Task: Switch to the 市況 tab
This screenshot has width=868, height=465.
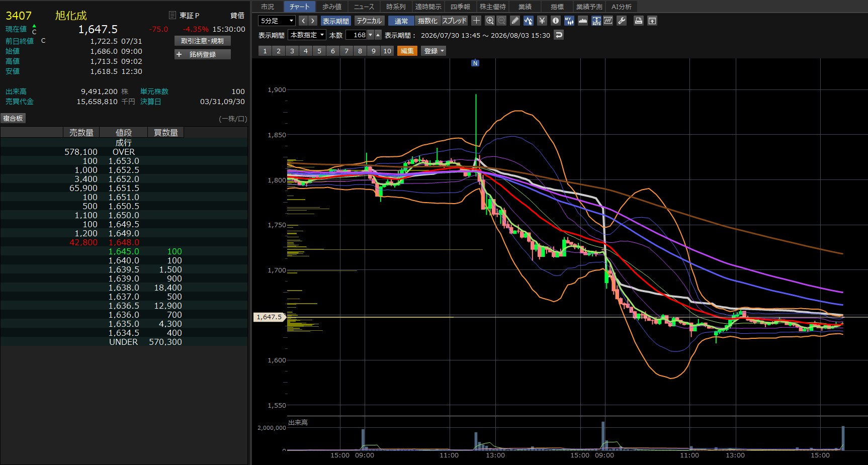Action: pyautogui.click(x=268, y=7)
